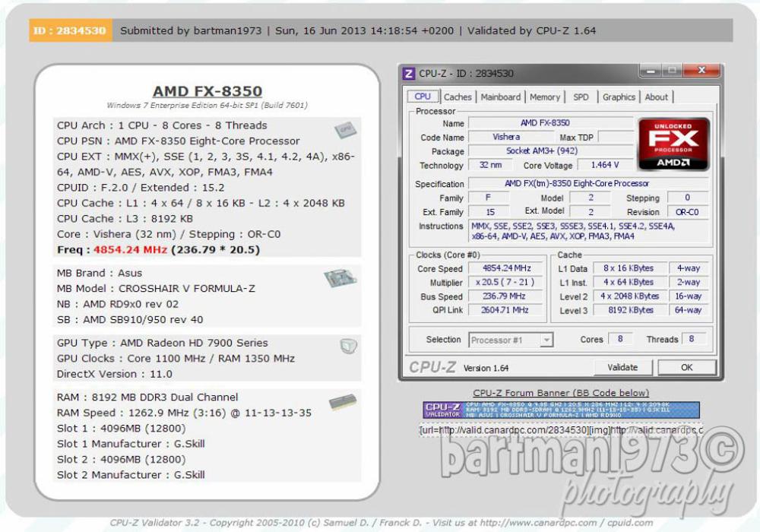Screen dimensions: 760x532
Task: Click the RAM stick icon beside RAM line
Action: pyautogui.click(x=342, y=402)
